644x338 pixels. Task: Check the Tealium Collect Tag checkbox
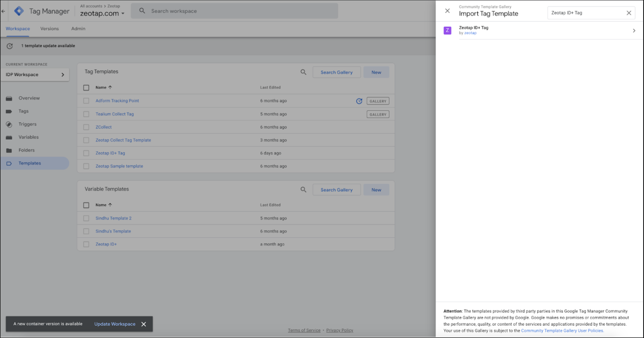[86, 114]
